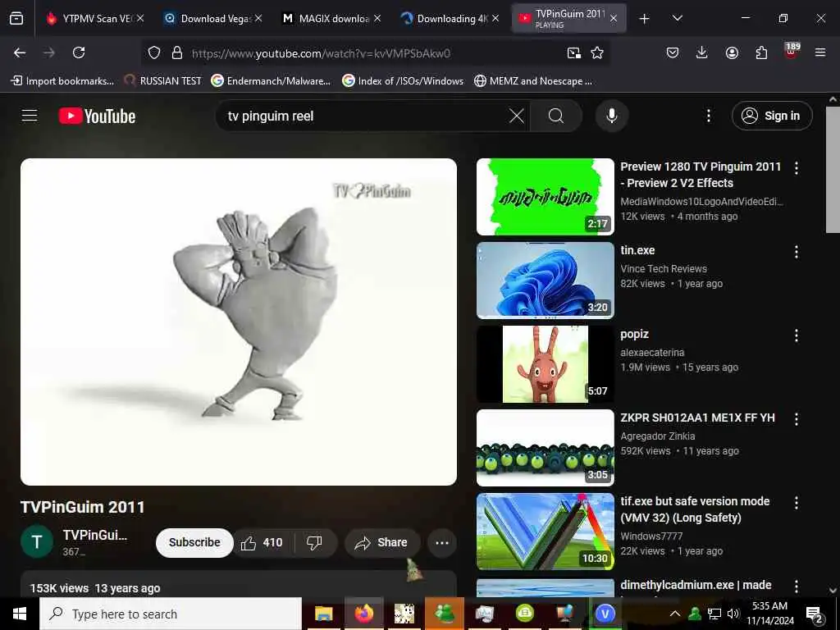
Task: Clear the YouTube search text with X
Action: [x=517, y=116]
